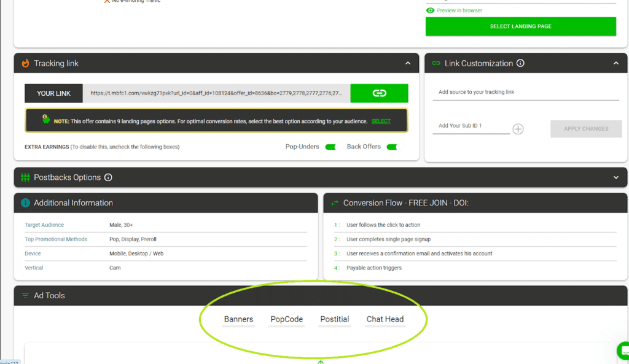
Task: Collapse the Link Customization panel
Action: (616, 63)
